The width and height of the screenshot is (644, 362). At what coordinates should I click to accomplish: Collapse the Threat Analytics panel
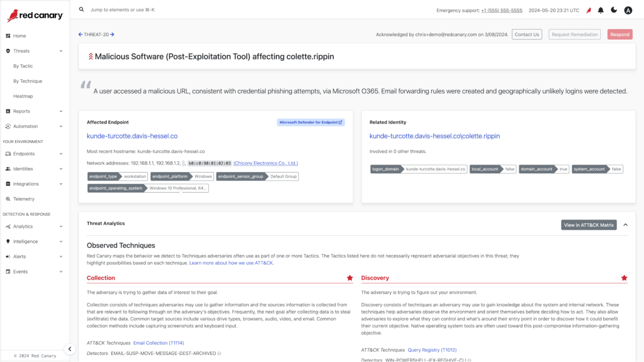(626, 225)
